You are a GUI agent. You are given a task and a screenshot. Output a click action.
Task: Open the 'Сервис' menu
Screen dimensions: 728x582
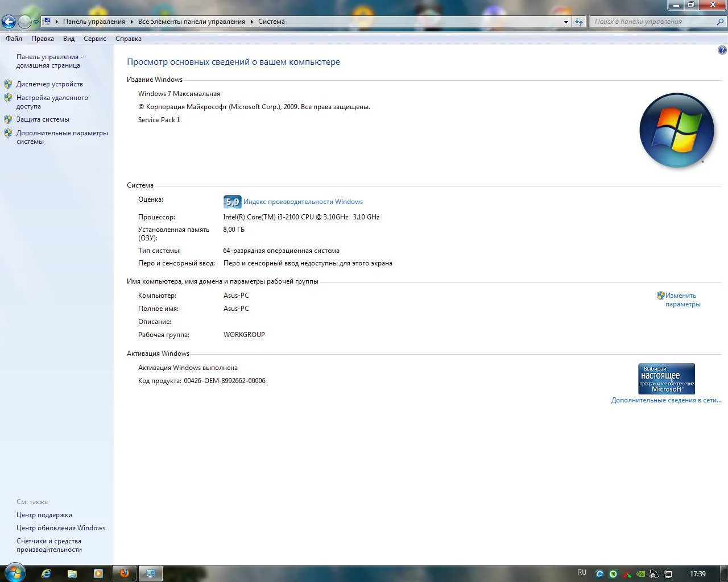[x=94, y=39]
